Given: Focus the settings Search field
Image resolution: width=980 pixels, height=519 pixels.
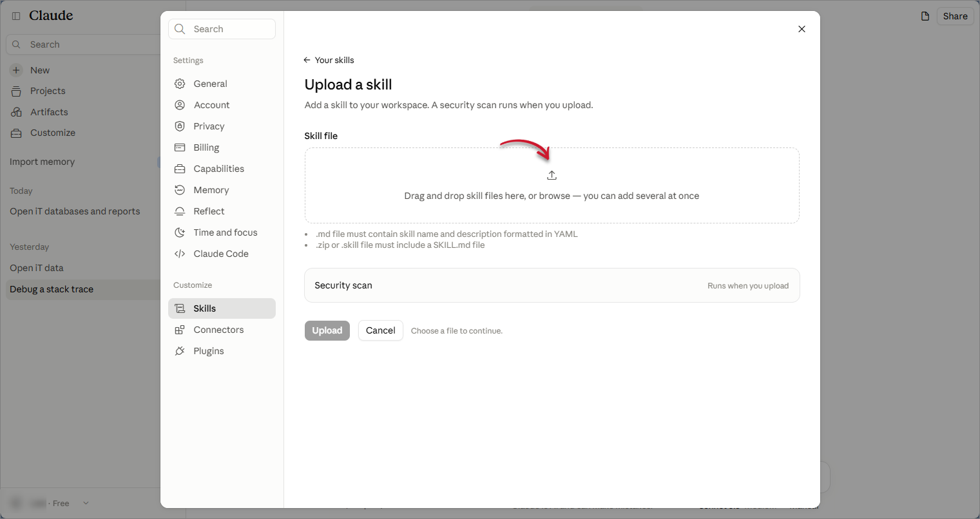Looking at the screenshot, I should (222, 29).
